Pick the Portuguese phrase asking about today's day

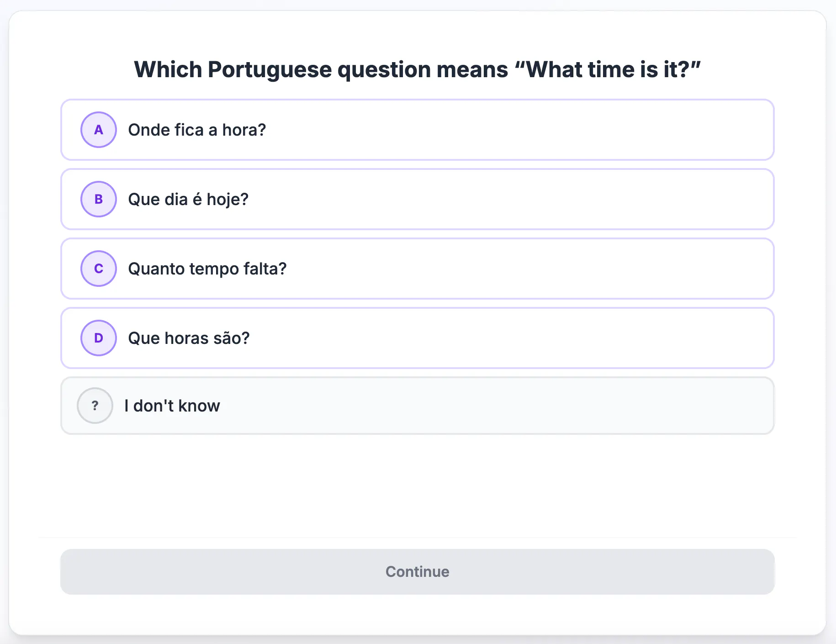click(418, 199)
